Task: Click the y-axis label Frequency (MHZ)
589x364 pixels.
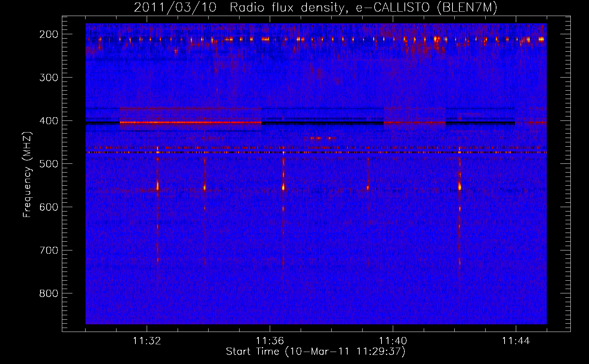Action: point(27,174)
